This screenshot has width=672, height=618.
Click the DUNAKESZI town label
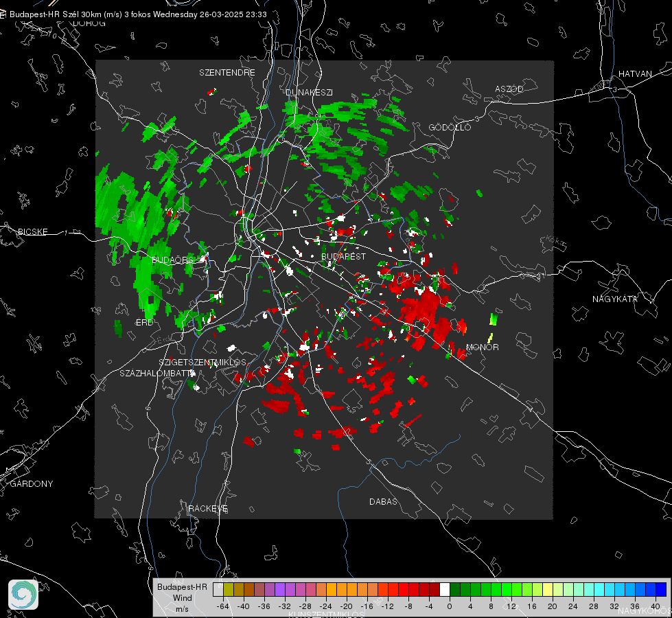click(309, 93)
